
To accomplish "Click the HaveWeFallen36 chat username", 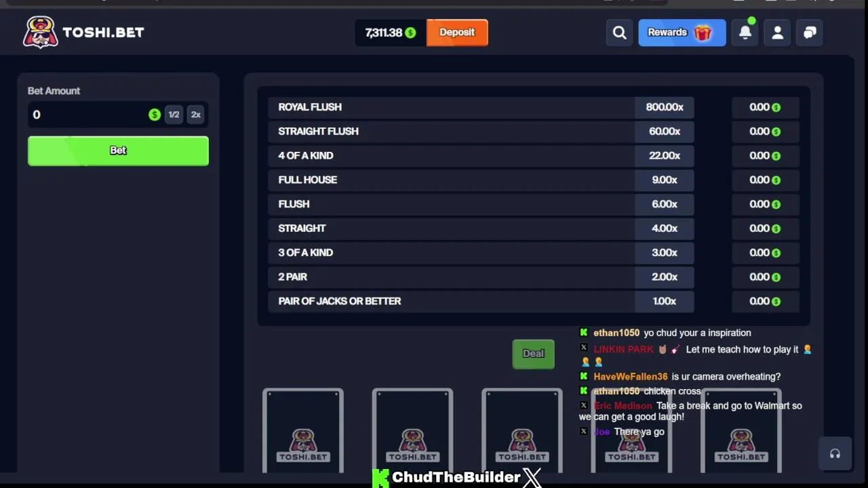I will click(631, 377).
